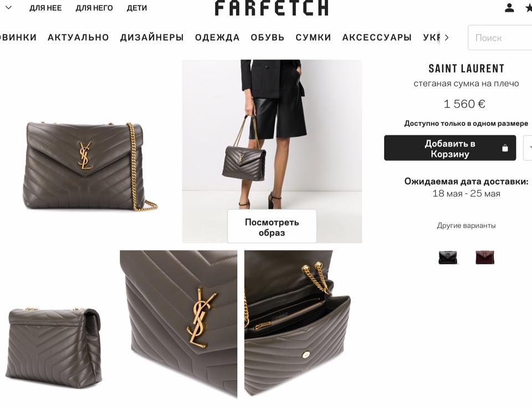The height and width of the screenshot is (408, 532).
Task: Select the black bag color variant
Action: click(x=448, y=257)
